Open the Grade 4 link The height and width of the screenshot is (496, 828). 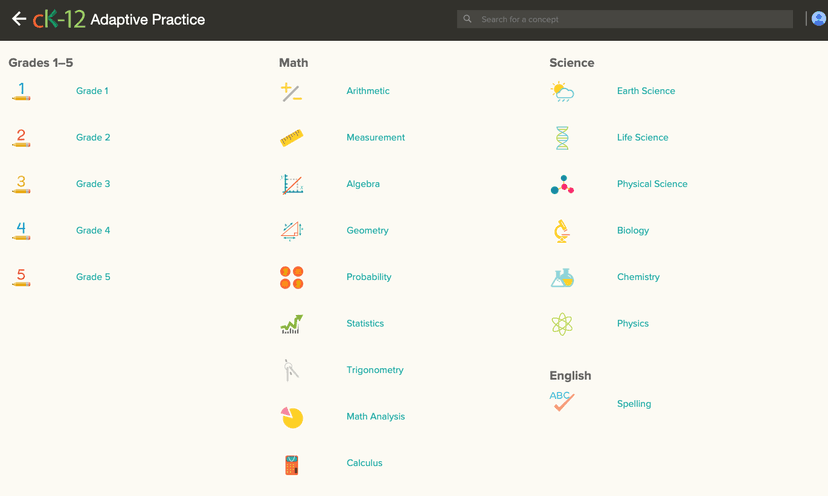coord(93,230)
